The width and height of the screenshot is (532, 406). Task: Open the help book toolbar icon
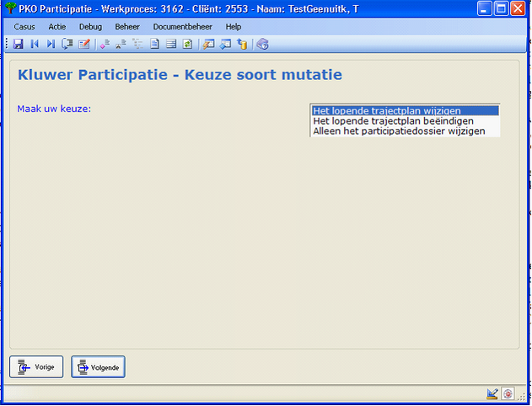tap(262, 44)
